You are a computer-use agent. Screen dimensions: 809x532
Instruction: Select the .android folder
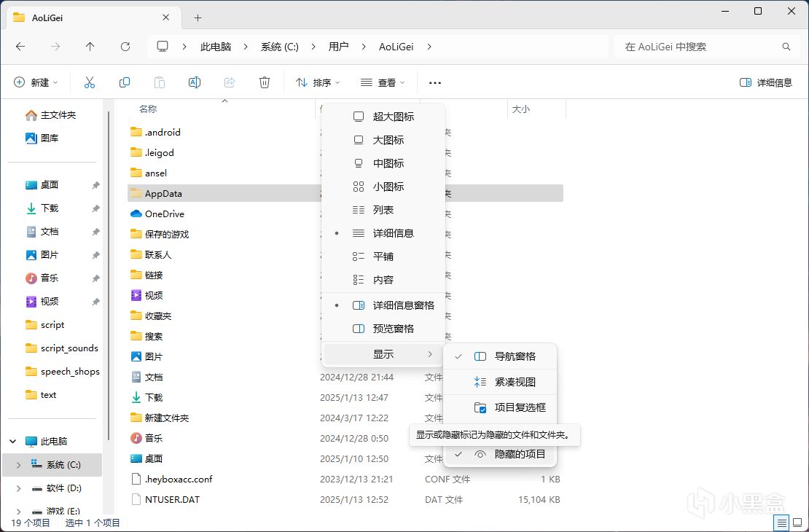(163, 132)
